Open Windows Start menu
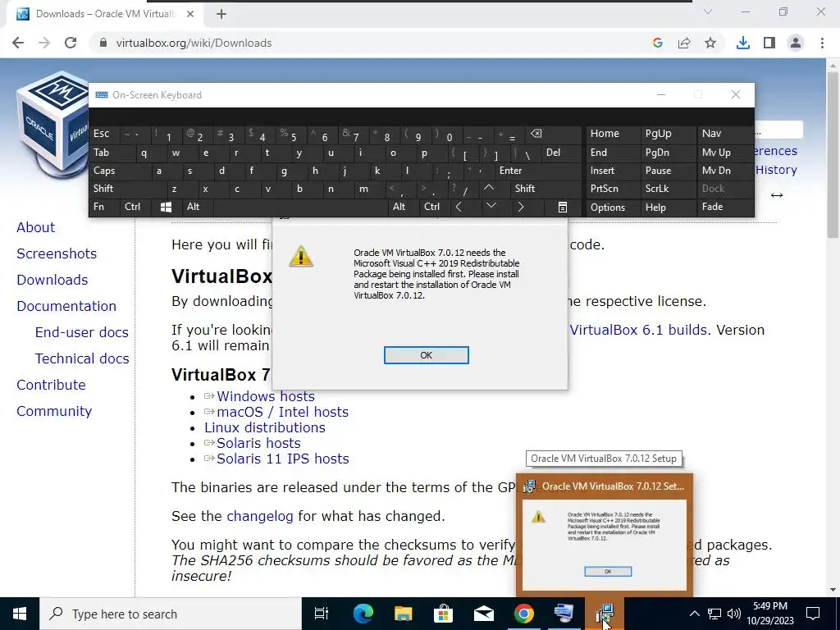 click(20, 614)
